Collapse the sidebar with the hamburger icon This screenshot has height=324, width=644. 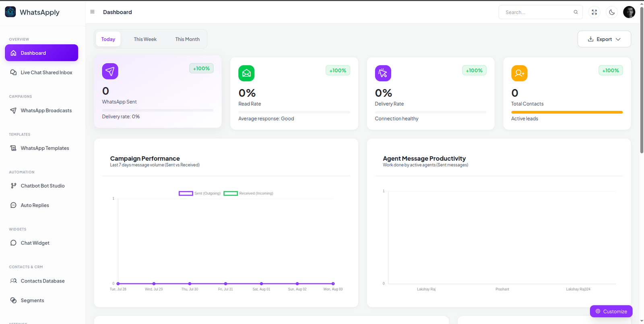[x=92, y=12]
